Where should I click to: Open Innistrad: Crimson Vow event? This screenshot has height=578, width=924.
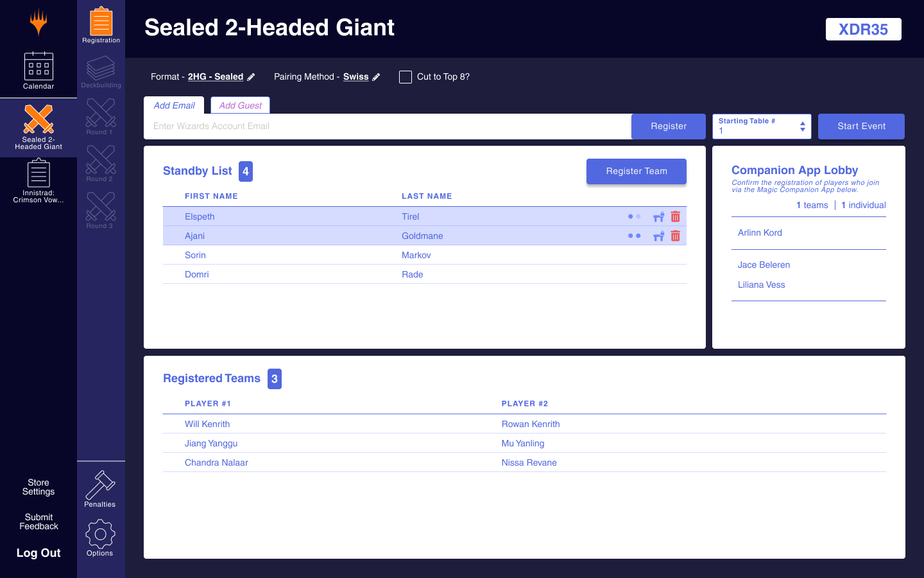[x=38, y=181]
